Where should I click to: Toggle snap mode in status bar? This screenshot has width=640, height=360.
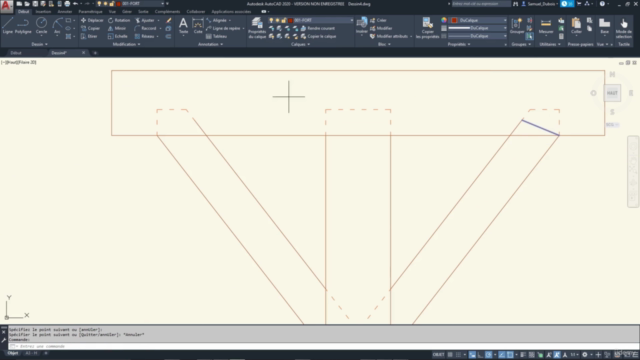click(x=458, y=355)
